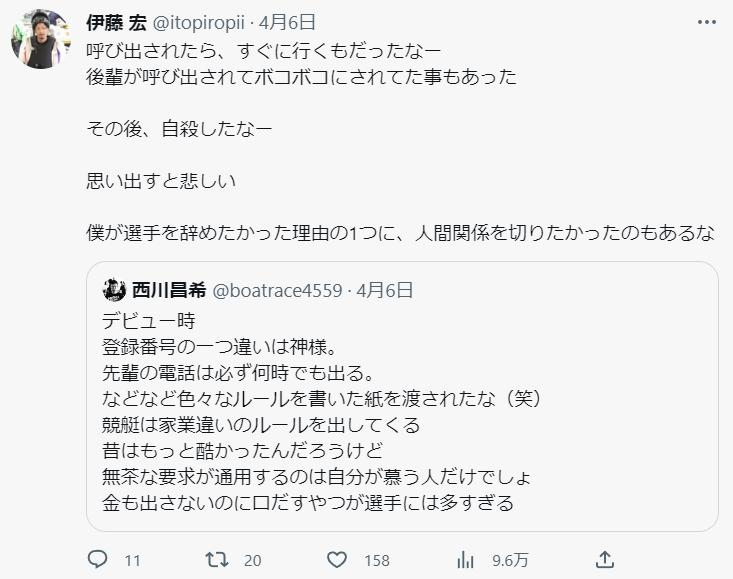
Task: Like the tweet with the heart icon
Action: 337,559
